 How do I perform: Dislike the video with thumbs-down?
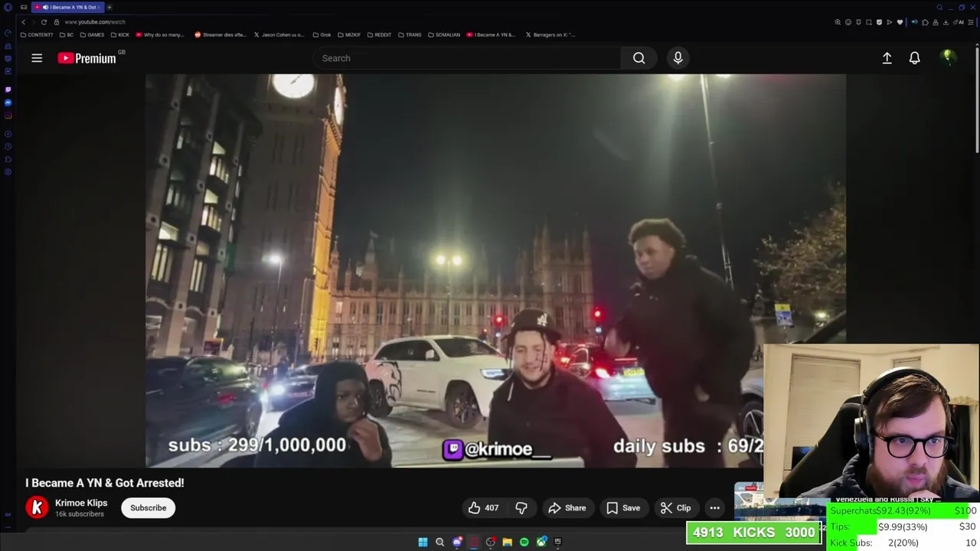coord(521,507)
